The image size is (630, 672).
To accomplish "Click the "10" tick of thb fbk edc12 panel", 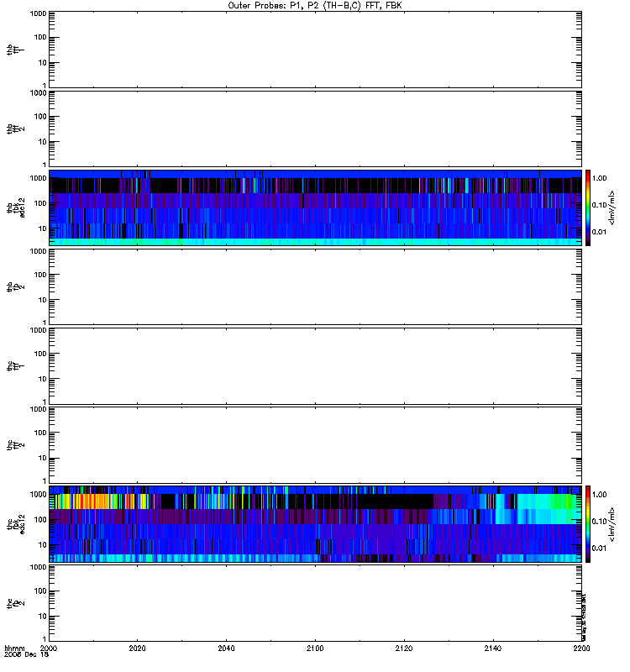I will pos(43,228).
